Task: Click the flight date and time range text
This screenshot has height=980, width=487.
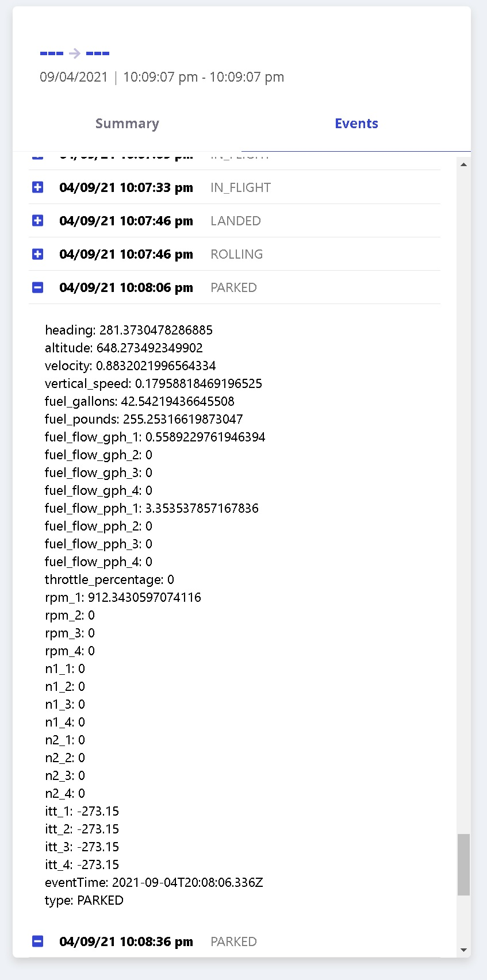Action: (x=162, y=77)
